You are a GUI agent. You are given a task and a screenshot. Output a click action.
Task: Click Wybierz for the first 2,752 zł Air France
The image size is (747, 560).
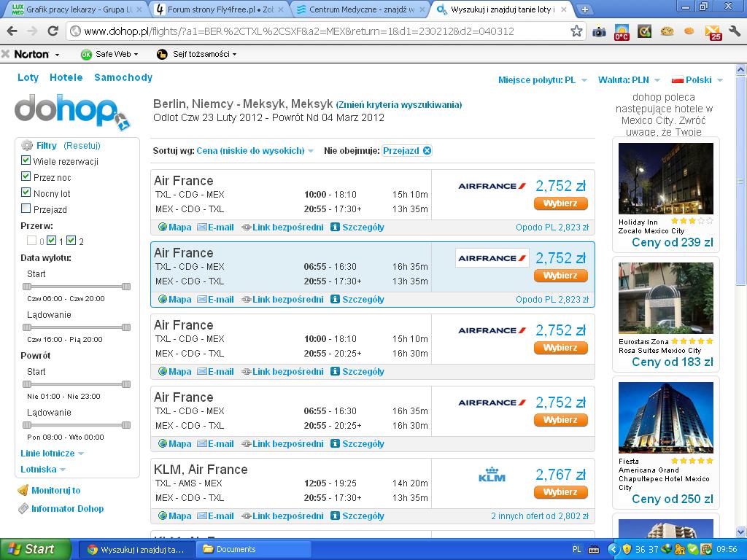[x=561, y=203]
